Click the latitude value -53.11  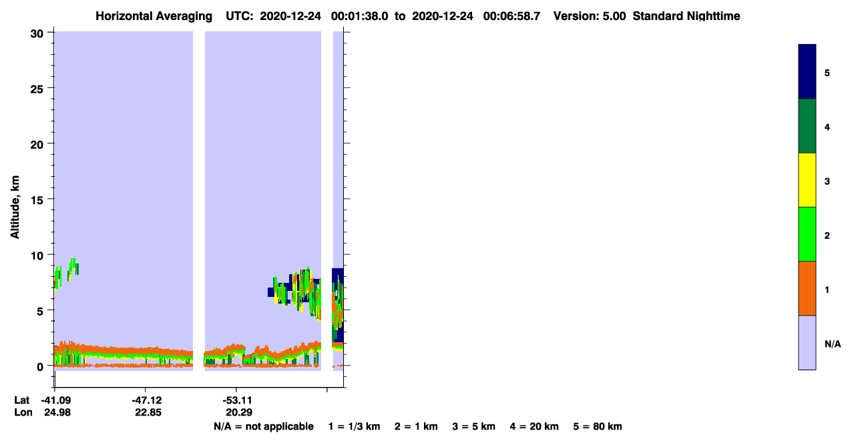(x=236, y=400)
